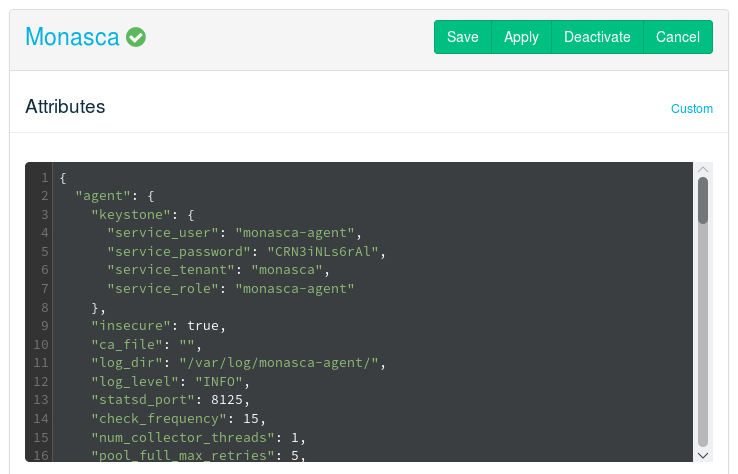Place cursor in the log_dir path value
This screenshot has width=738, height=474.
pos(281,362)
